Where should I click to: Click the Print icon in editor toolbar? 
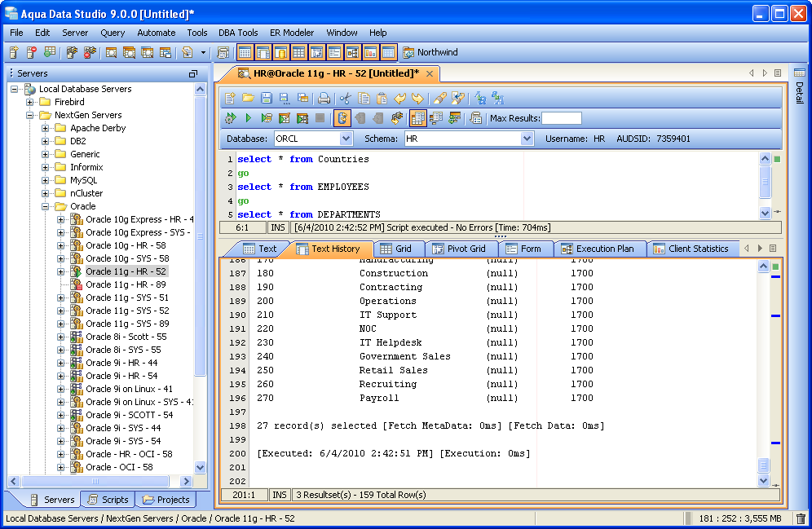pos(324,99)
